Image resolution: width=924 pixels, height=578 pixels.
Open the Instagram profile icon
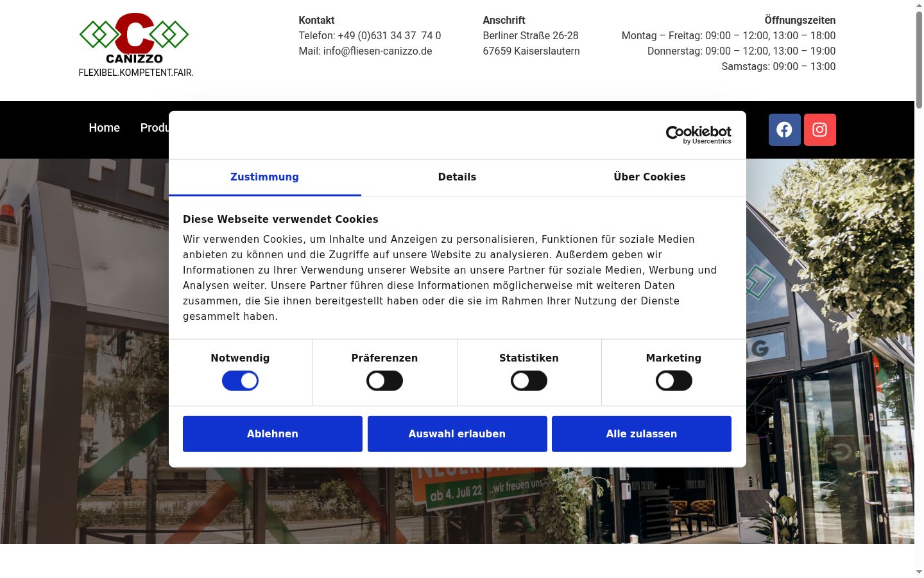[819, 130]
